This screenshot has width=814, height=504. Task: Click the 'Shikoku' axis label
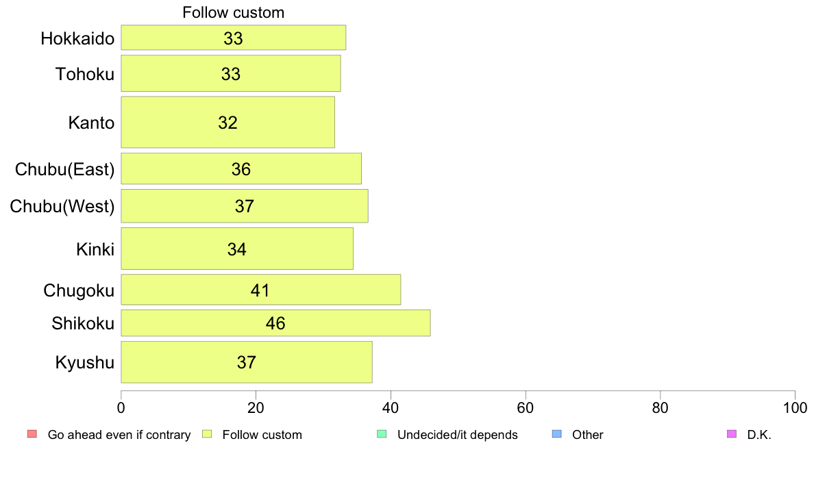click(83, 323)
